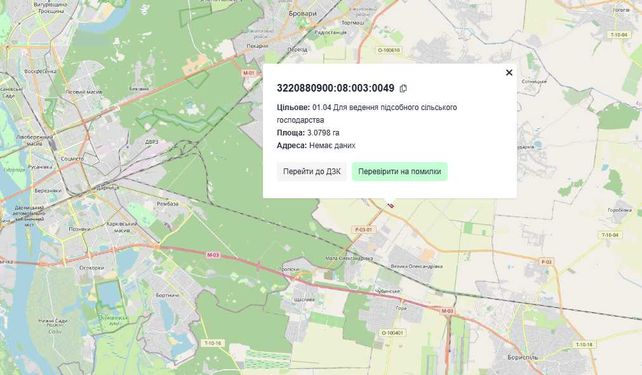Click the Мала Олександрівка village label
This screenshot has width=642, height=375.
tap(349, 258)
